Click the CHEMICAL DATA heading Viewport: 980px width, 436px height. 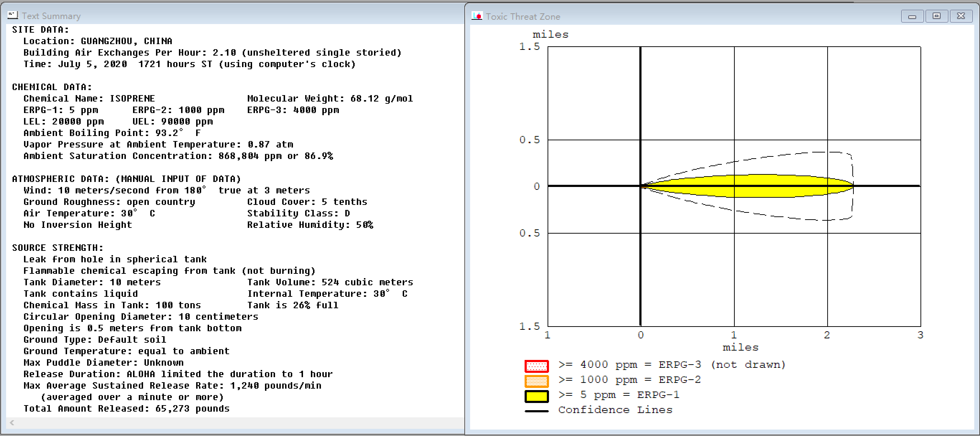point(52,87)
